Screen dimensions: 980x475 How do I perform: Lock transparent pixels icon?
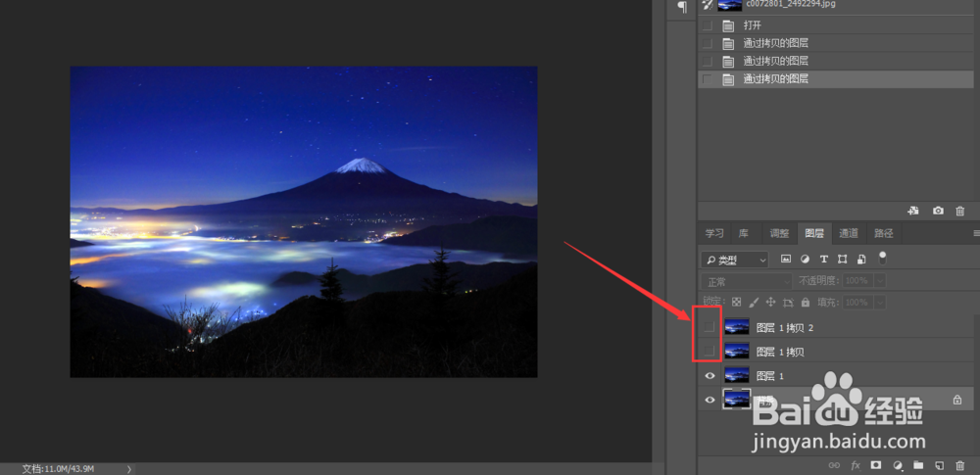pyautogui.click(x=736, y=302)
